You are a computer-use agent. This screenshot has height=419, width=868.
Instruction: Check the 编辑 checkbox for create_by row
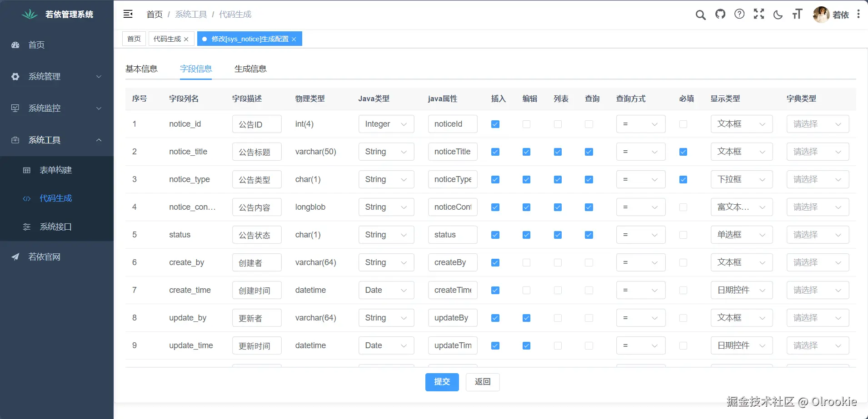[x=526, y=262]
